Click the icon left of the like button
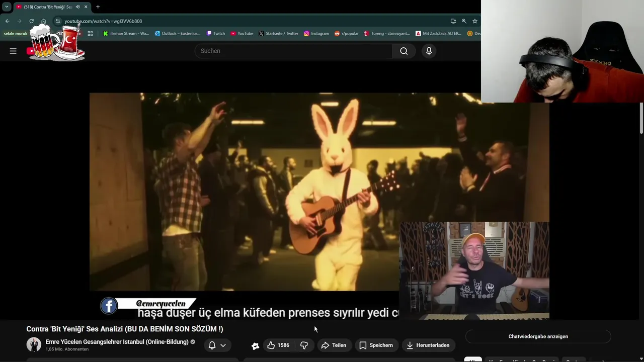Viewport: 644px width, 362px height. coord(255,345)
